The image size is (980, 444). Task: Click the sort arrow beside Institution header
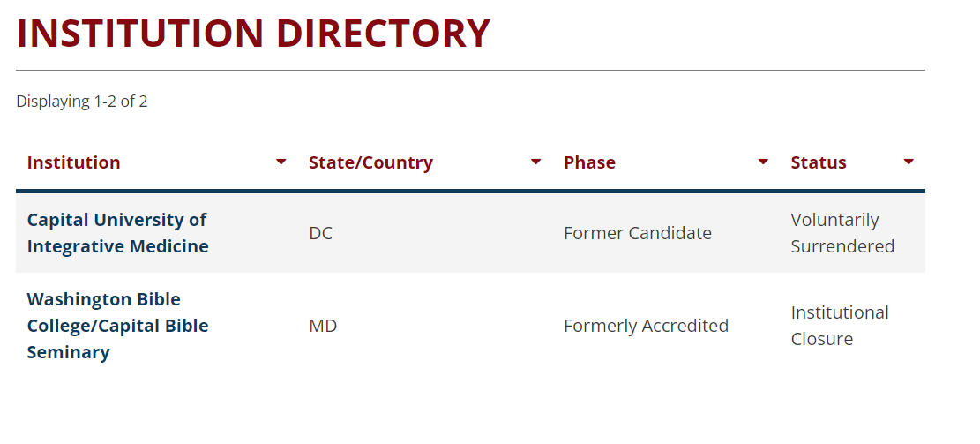[281, 162]
